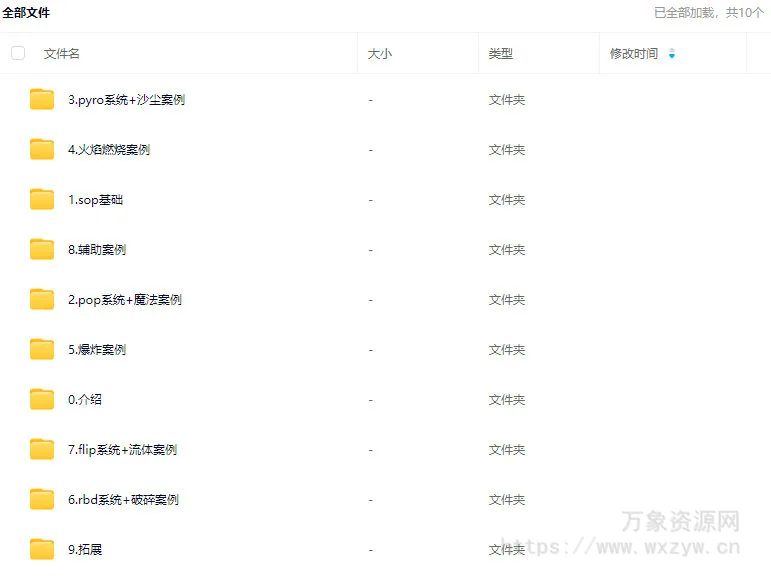The width and height of the screenshot is (771, 581).
Task: Click the folder icon next to 8.辅助案例
Action: pos(42,249)
